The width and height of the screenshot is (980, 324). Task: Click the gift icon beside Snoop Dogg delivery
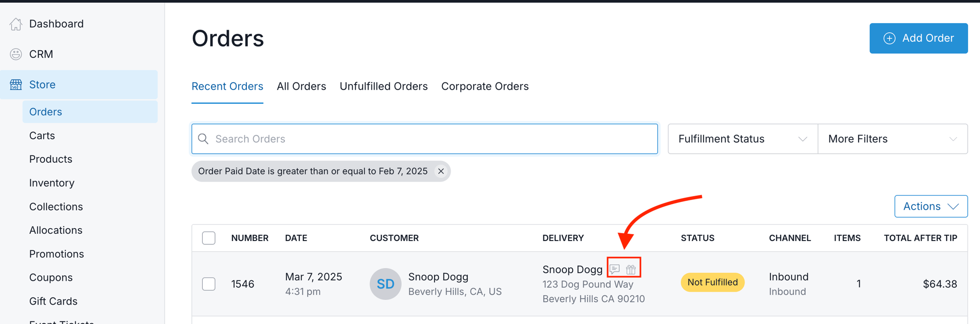tap(631, 269)
